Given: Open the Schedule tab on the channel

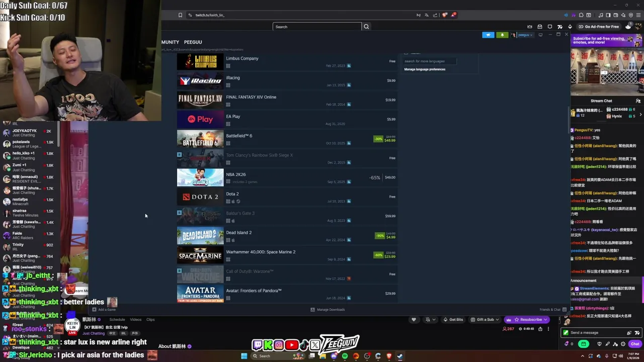Looking at the screenshot, I should point(117,319).
